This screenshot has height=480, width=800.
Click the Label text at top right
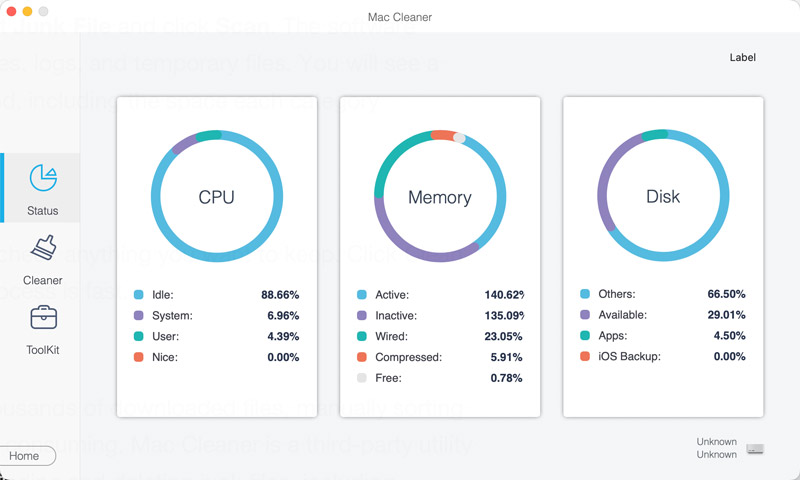tap(742, 57)
